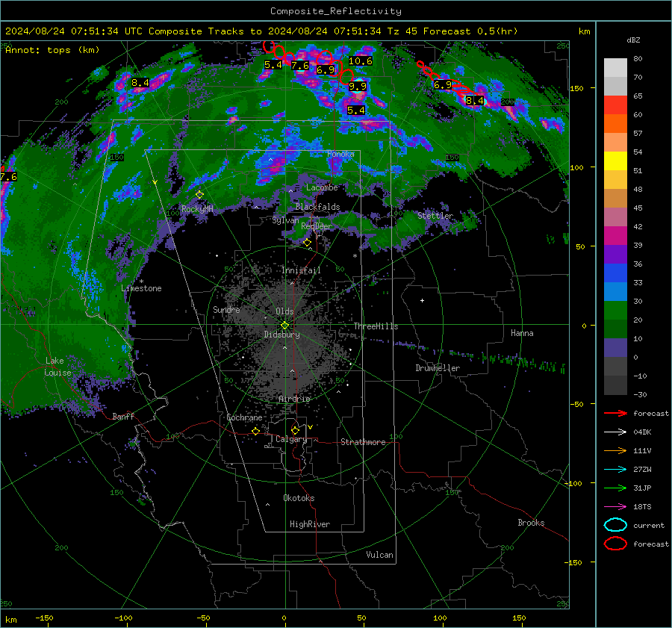Pick the green 31JP arrow legend icon
672x628 pixels.
(615, 488)
